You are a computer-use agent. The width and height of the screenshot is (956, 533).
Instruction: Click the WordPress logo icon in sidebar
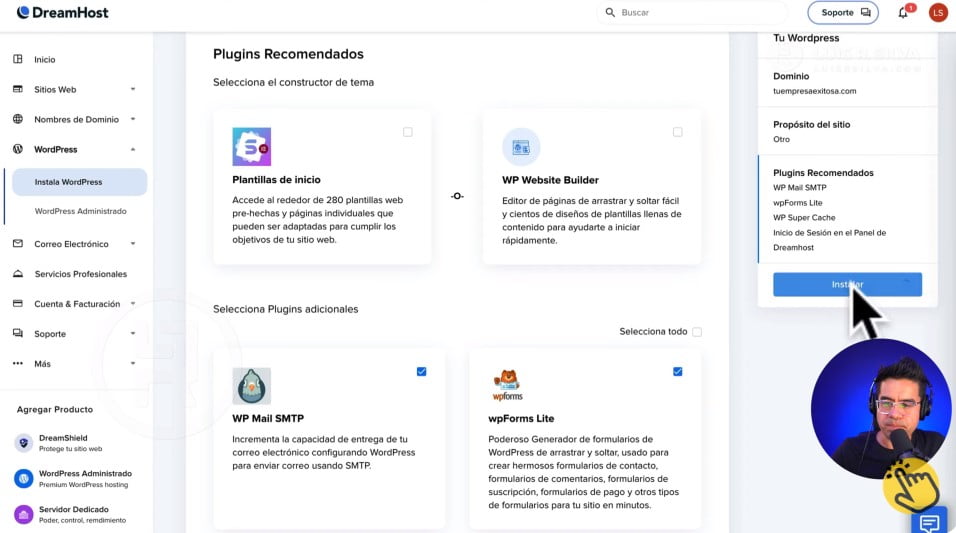click(x=18, y=149)
